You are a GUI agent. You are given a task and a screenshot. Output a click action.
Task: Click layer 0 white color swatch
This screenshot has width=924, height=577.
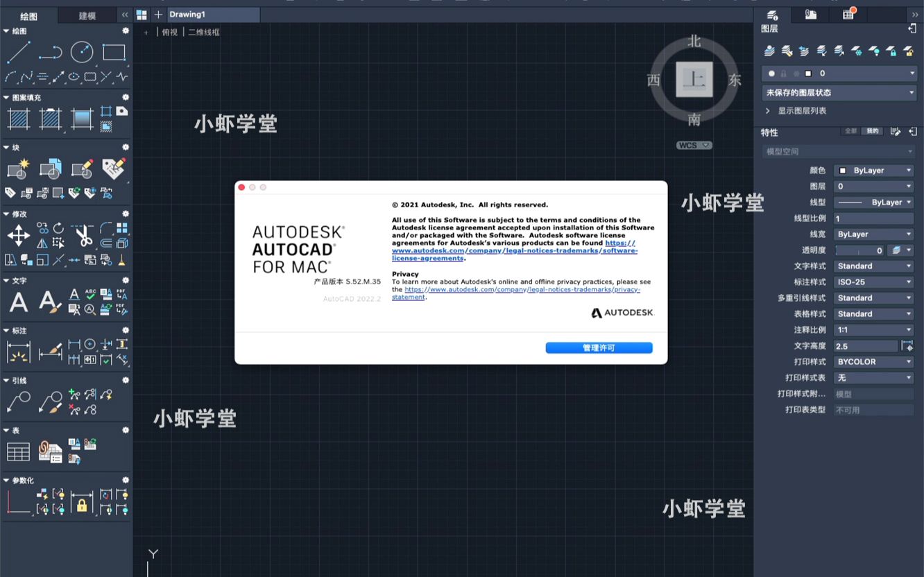click(808, 74)
